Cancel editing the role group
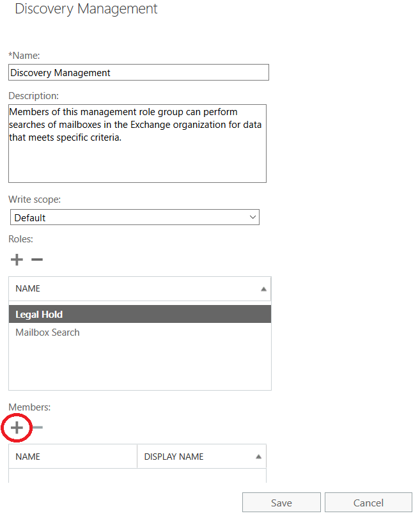The width and height of the screenshot is (420, 532). pyautogui.click(x=368, y=503)
